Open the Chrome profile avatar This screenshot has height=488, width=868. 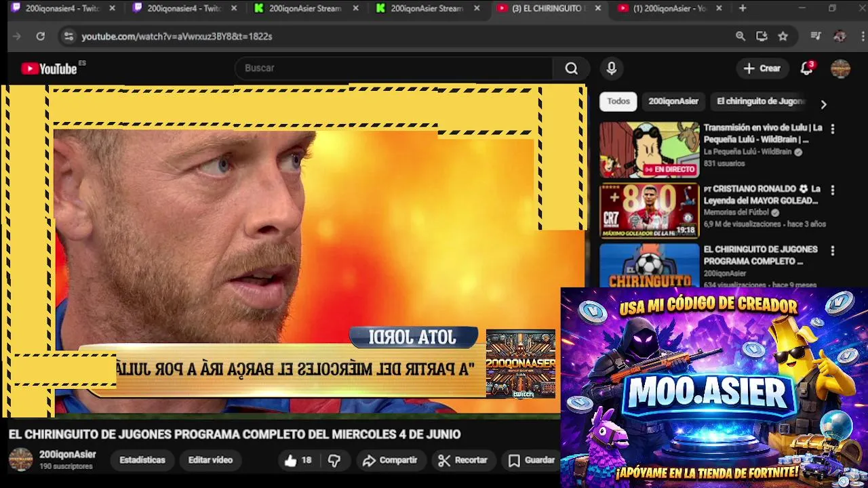coord(840,37)
